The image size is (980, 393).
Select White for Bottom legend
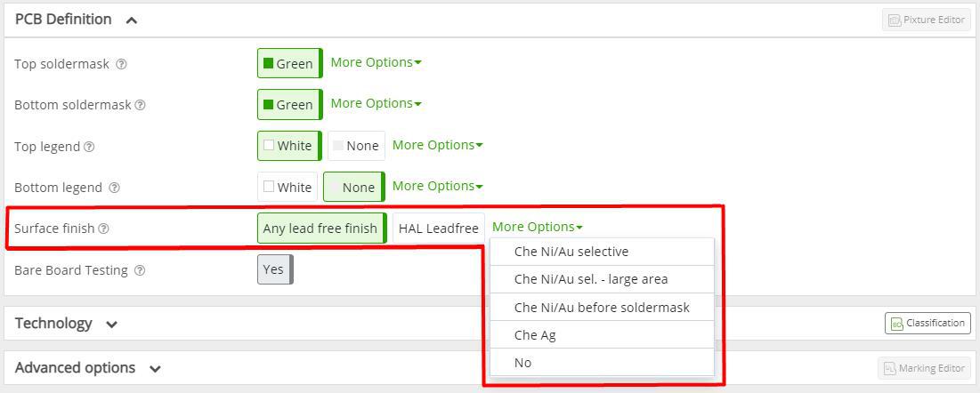[288, 187]
